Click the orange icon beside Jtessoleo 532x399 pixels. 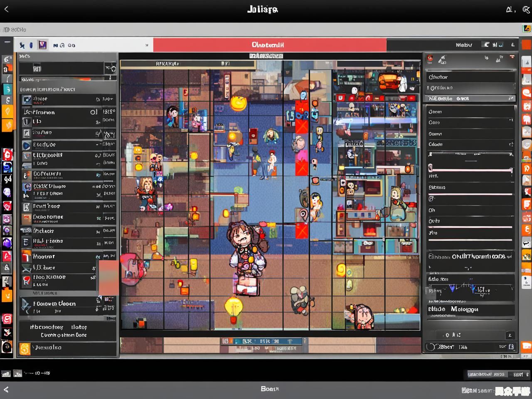[25, 348]
